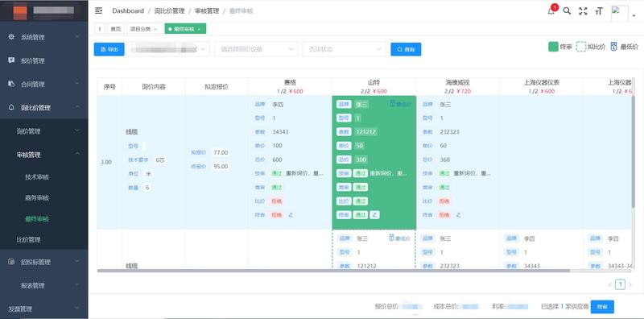Viewport: 644px width, 319px height.
Task: Go to pagination page 1
Action: tap(620, 284)
